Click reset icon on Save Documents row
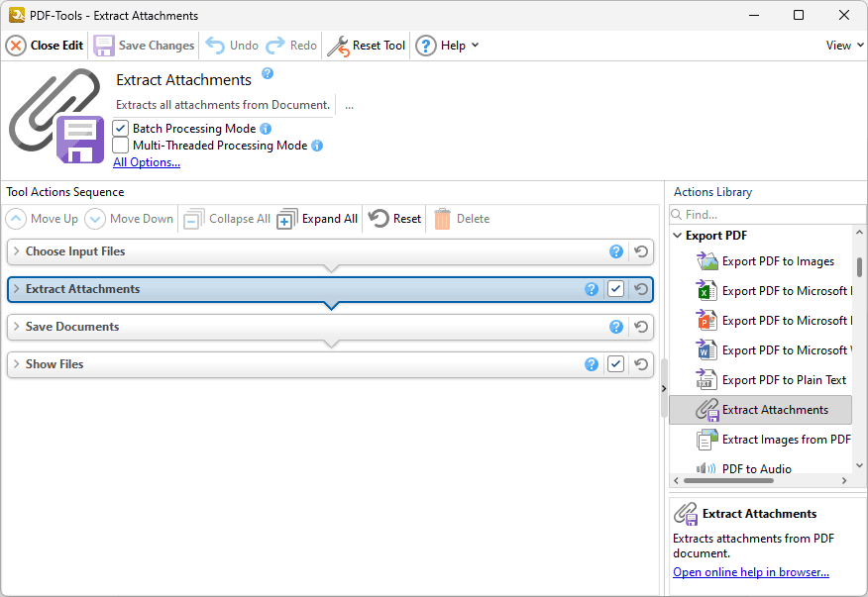Viewport: 868px width, 597px height. click(x=641, y=327)
